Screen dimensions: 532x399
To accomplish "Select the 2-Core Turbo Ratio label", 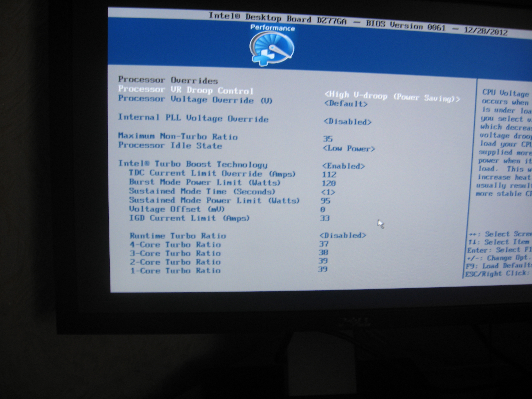I will [x=175, y=262].
